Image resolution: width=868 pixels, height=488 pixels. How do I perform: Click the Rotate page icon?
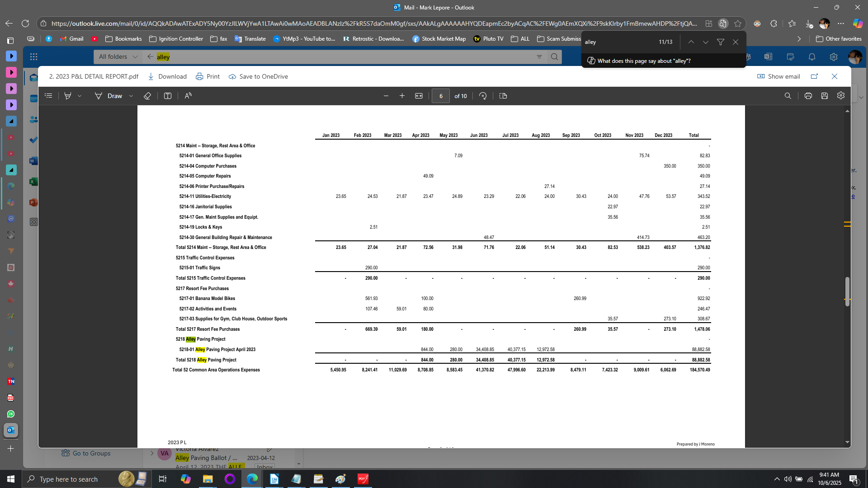483,96
